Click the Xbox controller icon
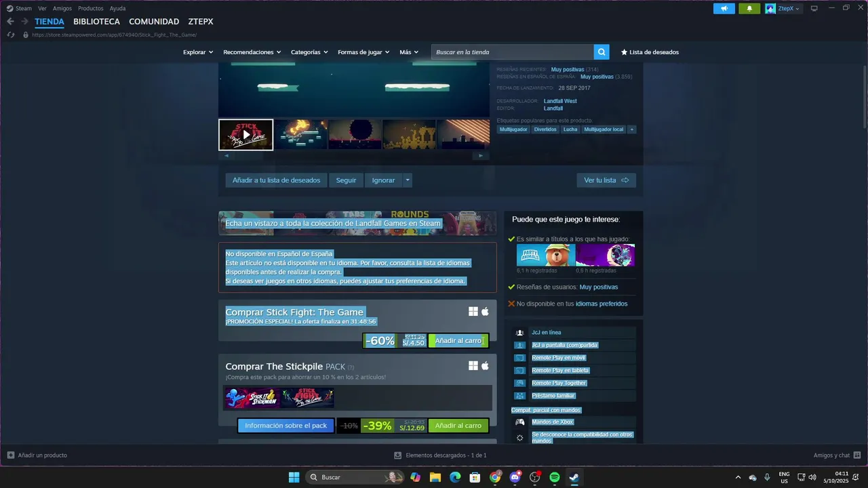Image resolution: width=868 pixels, height=488 pixels. (x=519, y=422)
